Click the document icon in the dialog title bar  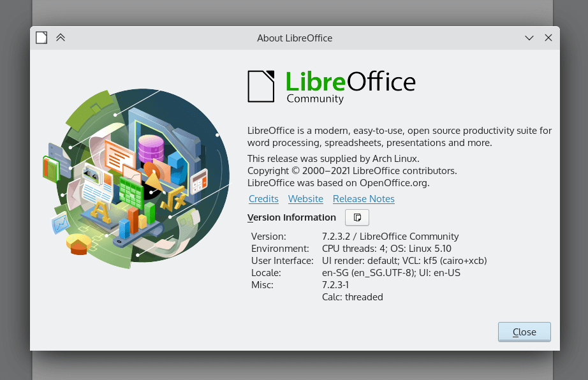click(41, 38)
